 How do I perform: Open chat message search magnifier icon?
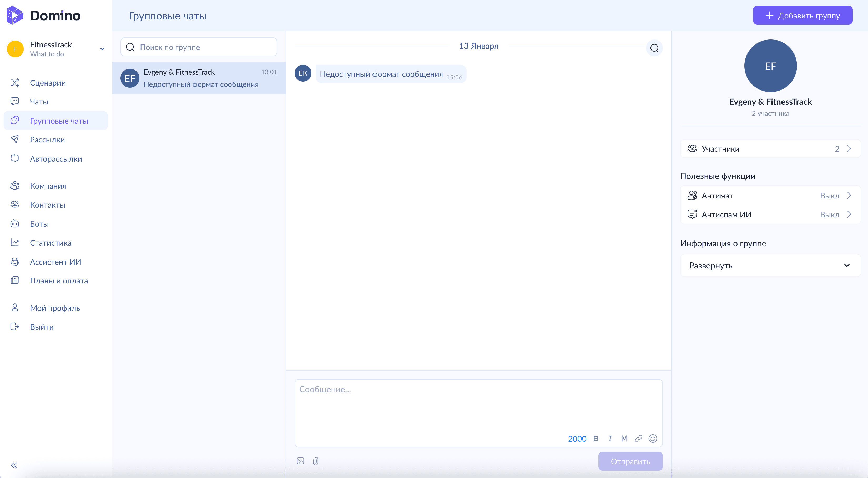[654, 48]
